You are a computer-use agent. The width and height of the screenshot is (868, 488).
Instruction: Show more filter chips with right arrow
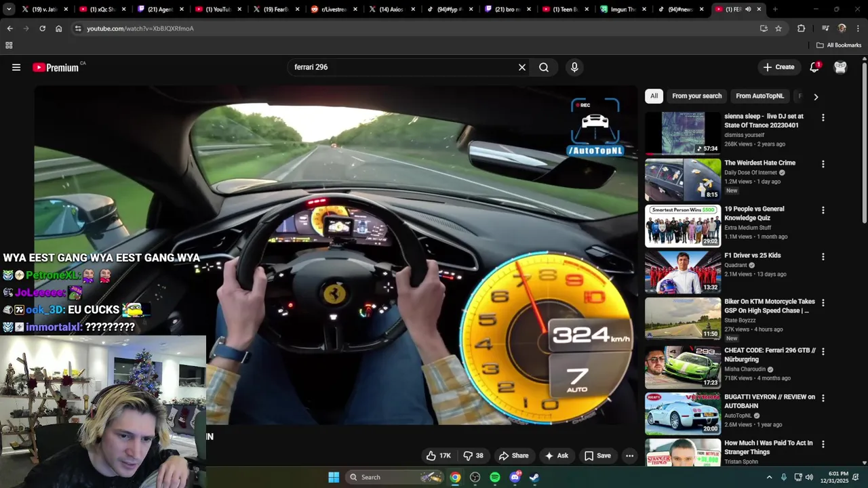816,97
